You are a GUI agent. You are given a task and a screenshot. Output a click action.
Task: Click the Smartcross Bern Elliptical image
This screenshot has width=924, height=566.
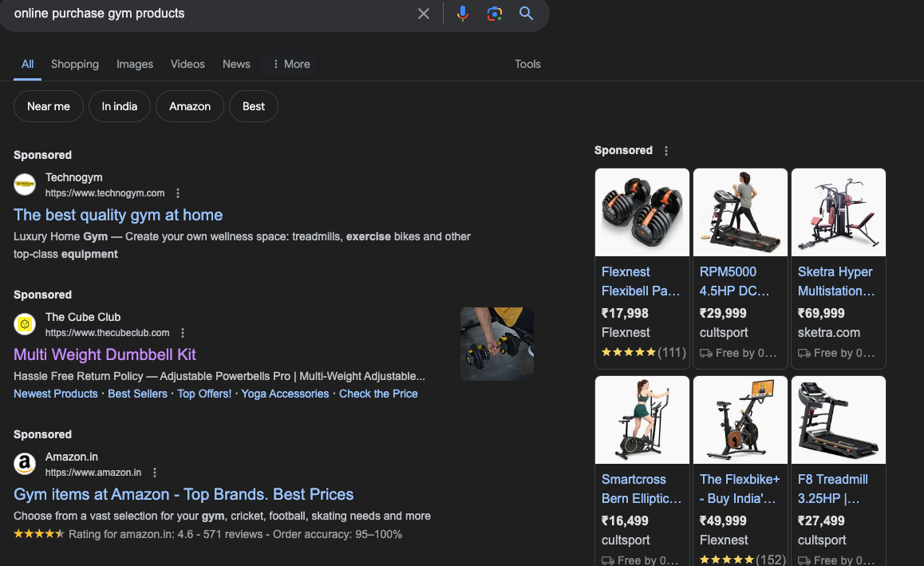click(642, 421)
